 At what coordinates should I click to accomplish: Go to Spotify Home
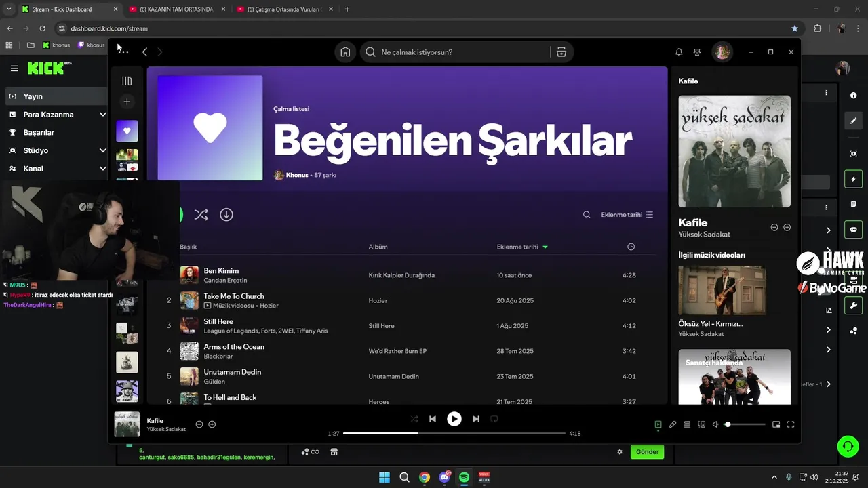345,52
